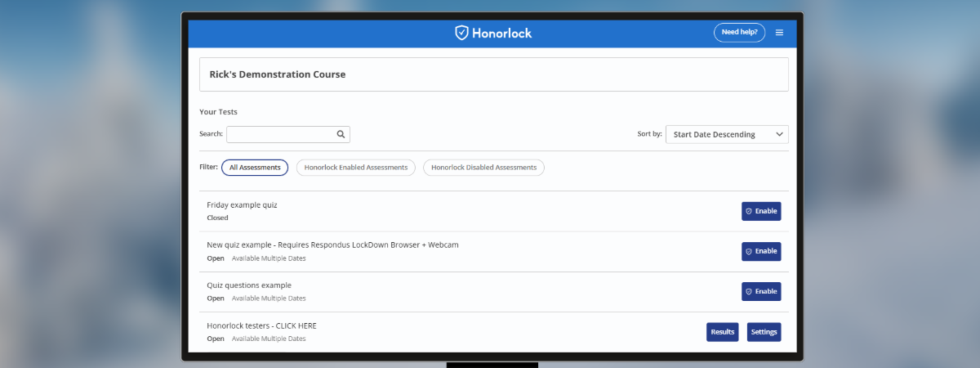Click the Closed status of Friday quiz
Screen dimensions: 980x368
point(217,218)
